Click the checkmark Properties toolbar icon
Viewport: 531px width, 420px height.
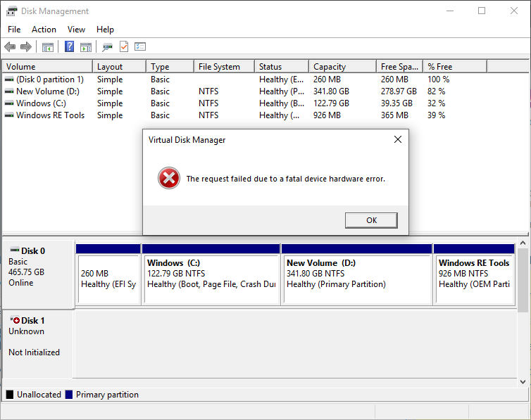pyautogui.click(x=124, y=46)
